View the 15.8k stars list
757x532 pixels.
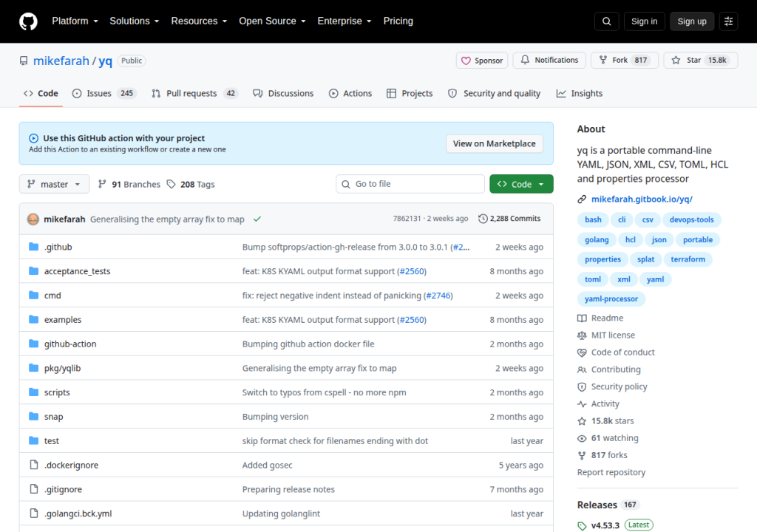click(605, 421)
